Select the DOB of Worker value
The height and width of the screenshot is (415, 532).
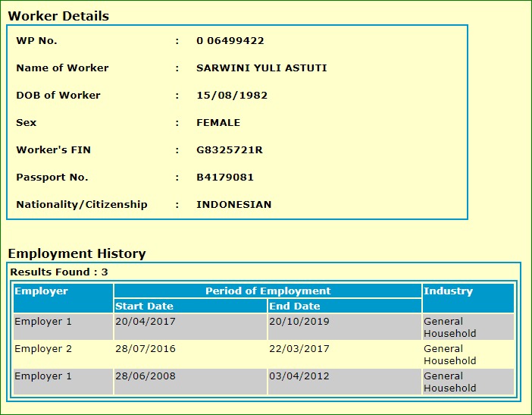point(231,96)
